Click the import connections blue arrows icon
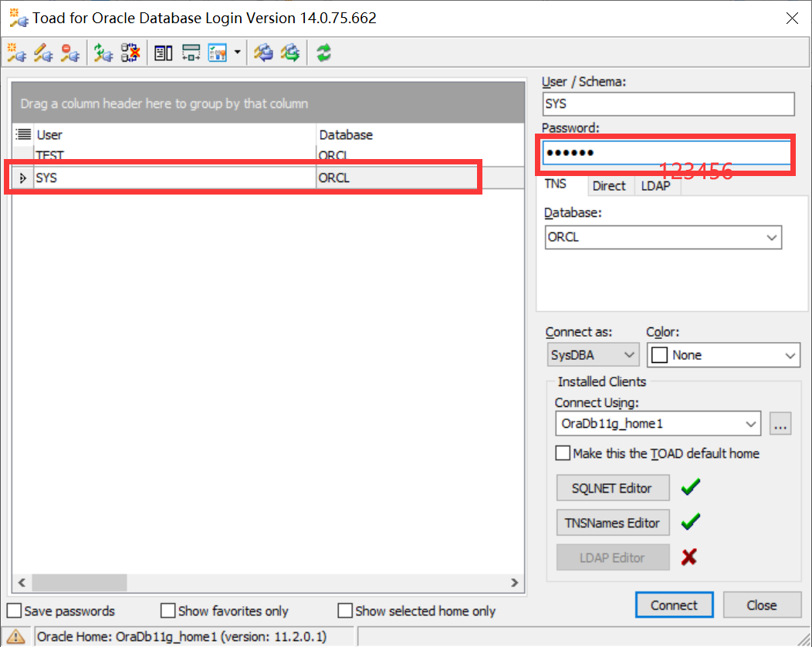 [262, 53]
